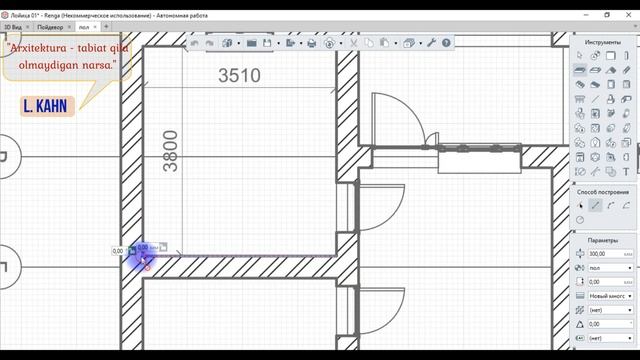
Task: Choose three-point arc construction method
Action: (x=611, y=206)
